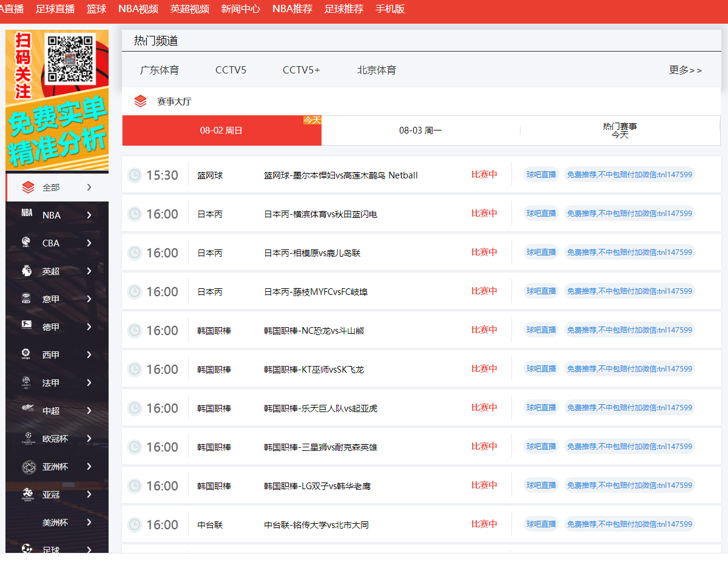
Task: Click 球吧直播 for 藤枝MYFCvsFC岐埠
Action: (541, 291)
